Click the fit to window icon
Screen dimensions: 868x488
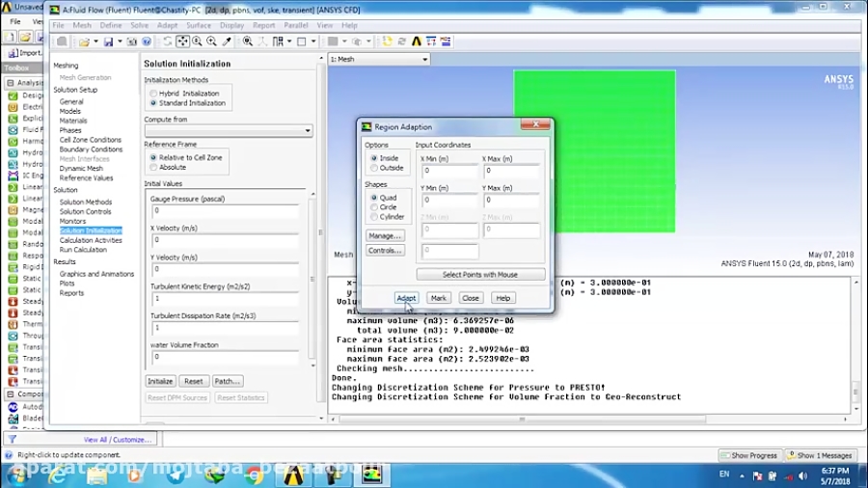pyautogui.click(x=248, y=41)
